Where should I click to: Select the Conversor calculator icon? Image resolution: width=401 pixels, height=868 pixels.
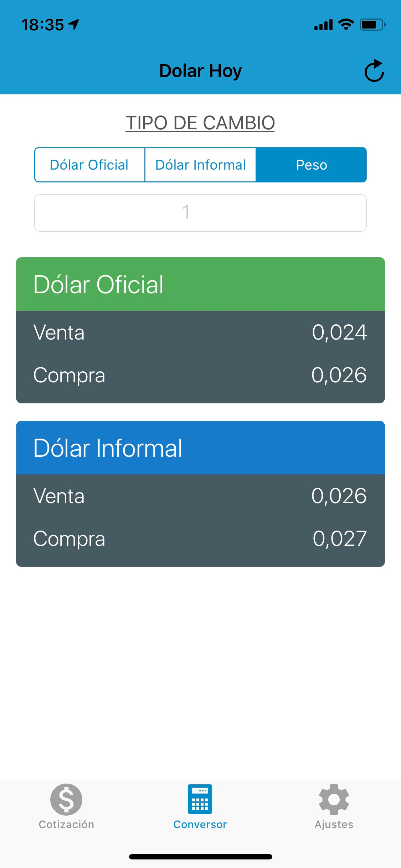200,799
